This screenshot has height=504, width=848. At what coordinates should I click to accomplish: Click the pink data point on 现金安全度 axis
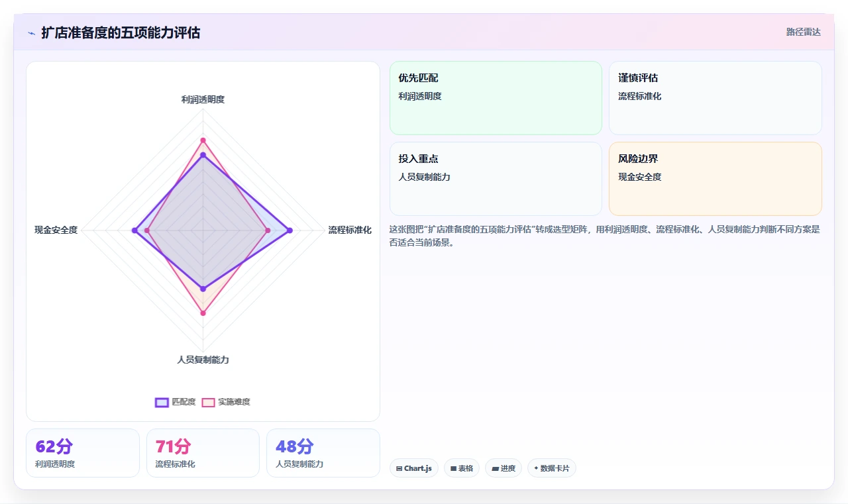point(148,230)
